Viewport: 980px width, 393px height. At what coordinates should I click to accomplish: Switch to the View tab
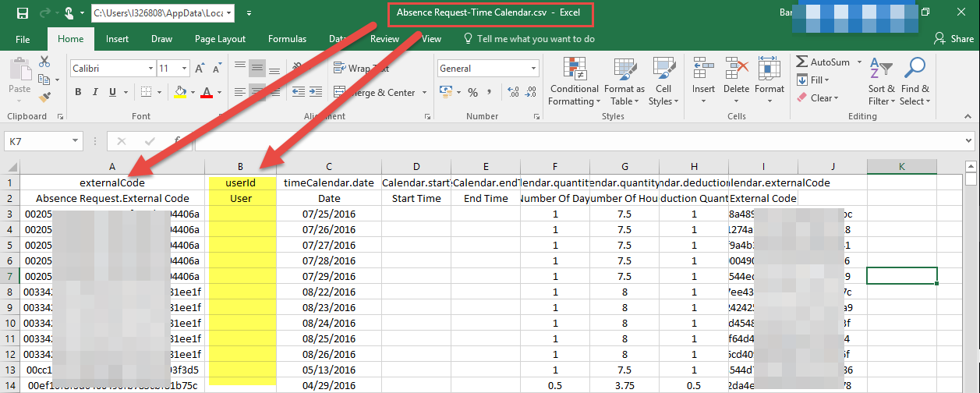tap(431, 39)
